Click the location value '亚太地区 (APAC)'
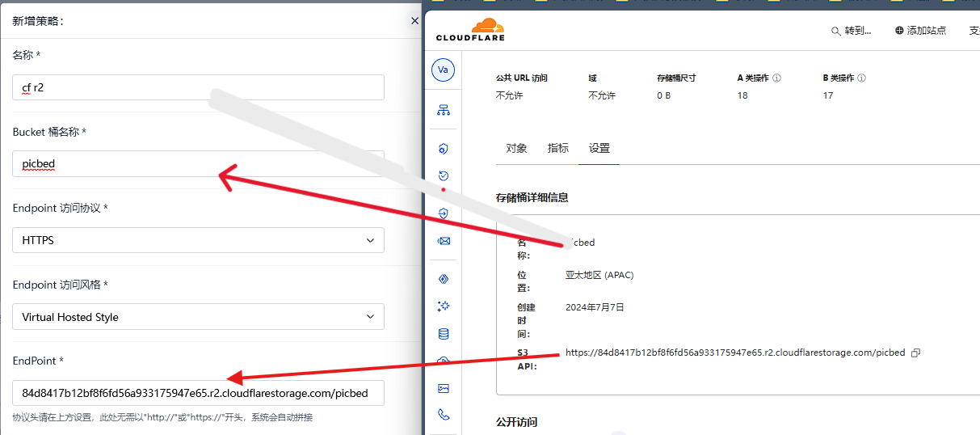The image size is (980, 435). 599,275
